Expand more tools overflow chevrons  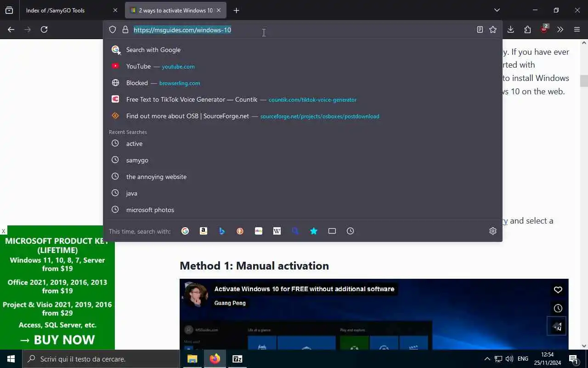click(x=560, y=29)
